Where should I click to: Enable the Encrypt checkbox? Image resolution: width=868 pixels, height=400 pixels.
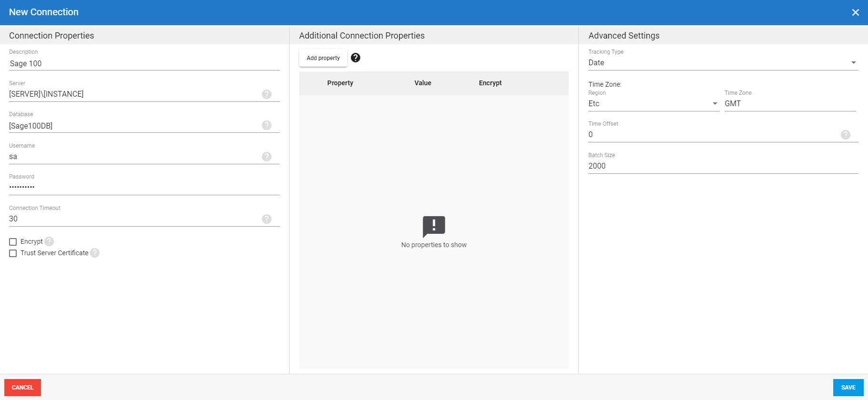click(x=13, y=242)
